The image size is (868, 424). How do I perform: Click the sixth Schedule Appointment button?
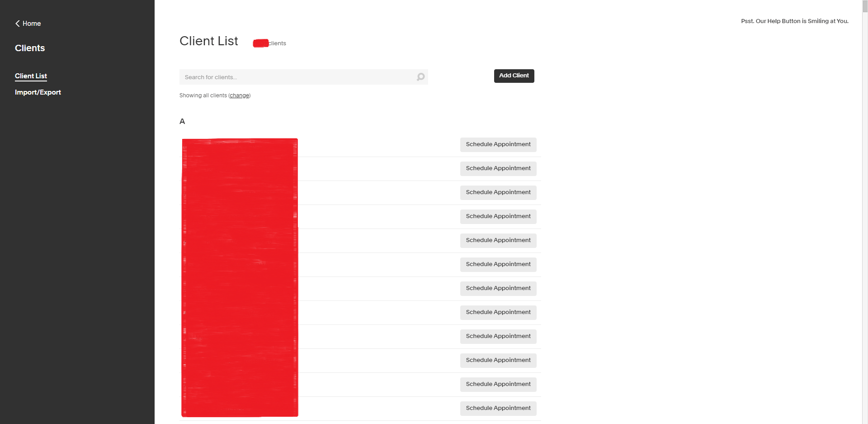498,264
